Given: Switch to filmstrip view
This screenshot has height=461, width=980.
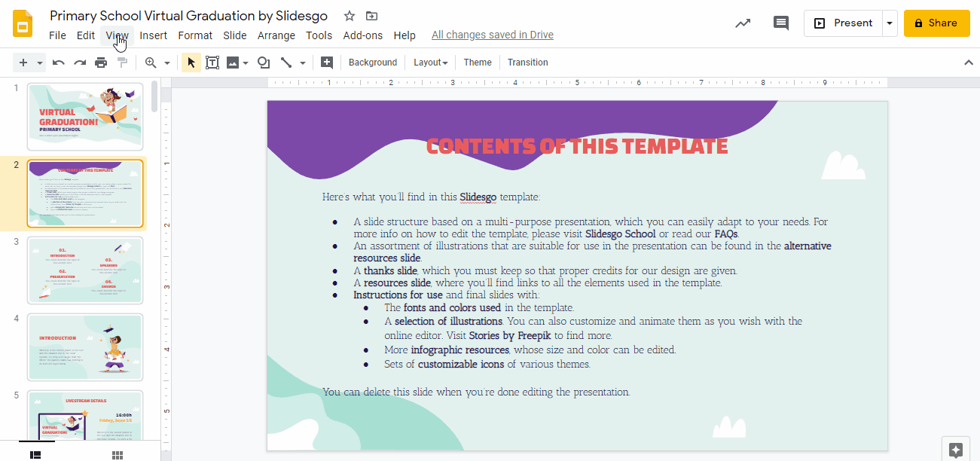Looking at the screenshot, I should click(x=35, y=454).
